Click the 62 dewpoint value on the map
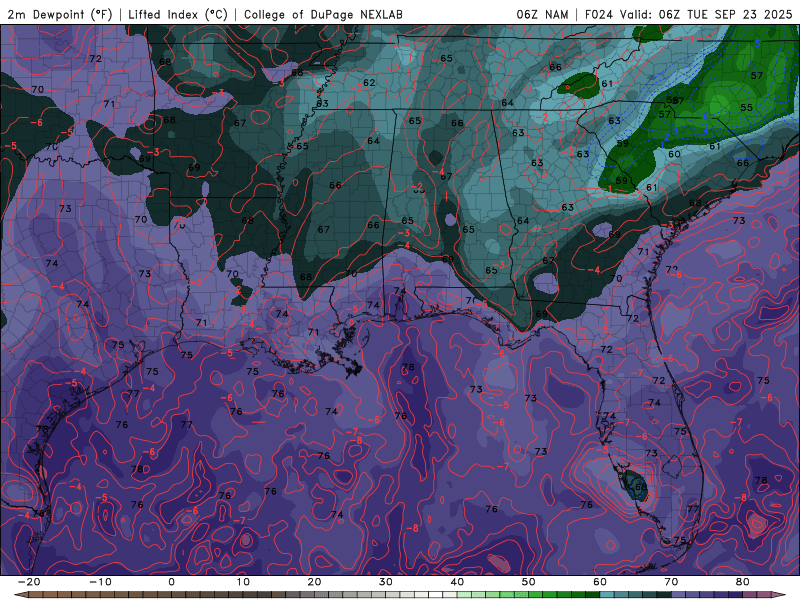Image resolution: width=800 pixels, height=600 pixels. pyautogui.click(x=369, y=83)
